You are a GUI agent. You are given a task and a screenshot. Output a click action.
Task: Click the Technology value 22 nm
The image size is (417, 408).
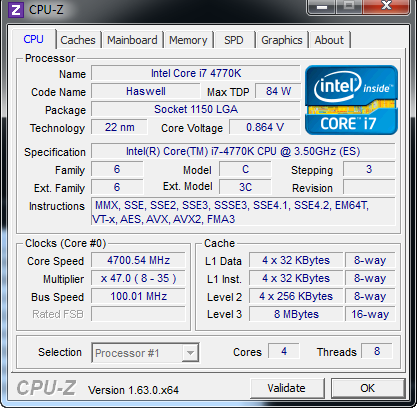(x=119, y=127)
